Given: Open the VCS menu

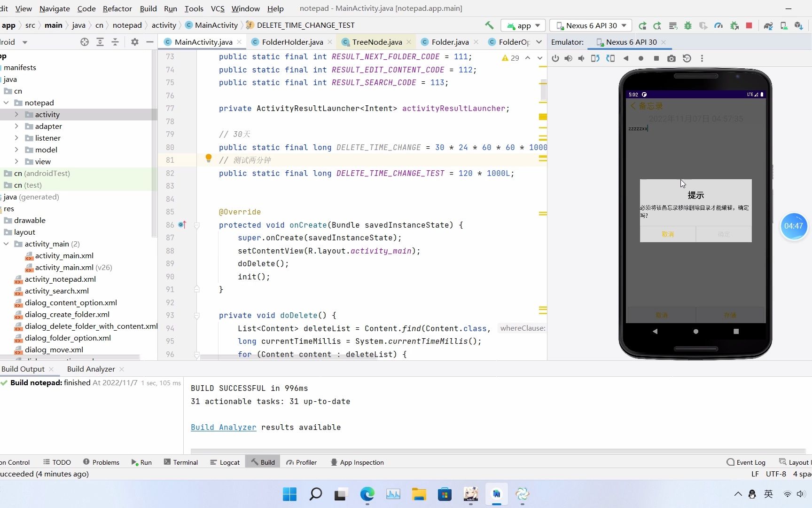Looking at the screenshot, I should [218, 8].
